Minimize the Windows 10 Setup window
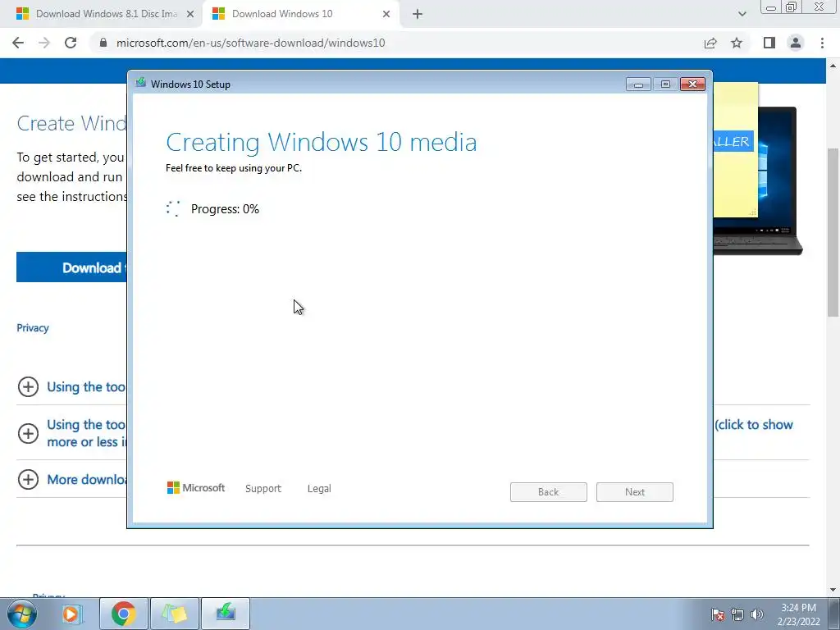 [x=638, y=84]
